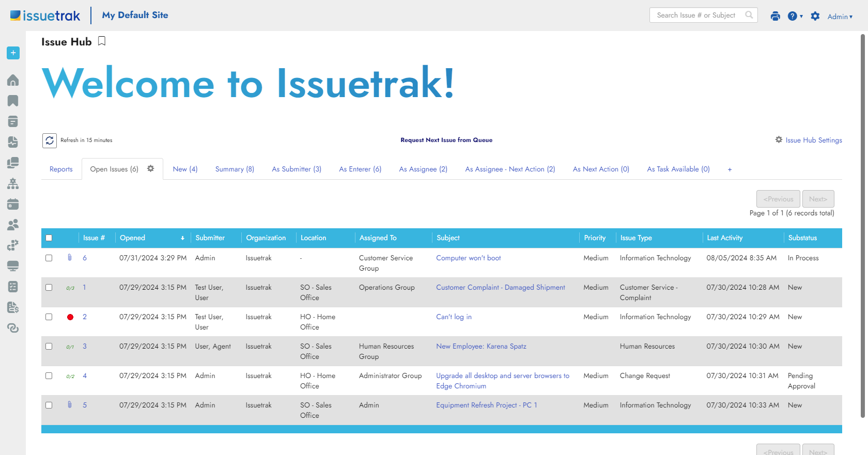Open the help question mark icon
Viewport: 868px width, 455px height.
[792, 16]
